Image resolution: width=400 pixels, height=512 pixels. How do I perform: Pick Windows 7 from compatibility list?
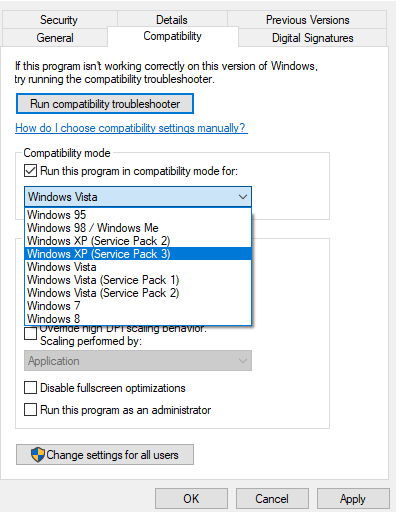coord(138,306)
